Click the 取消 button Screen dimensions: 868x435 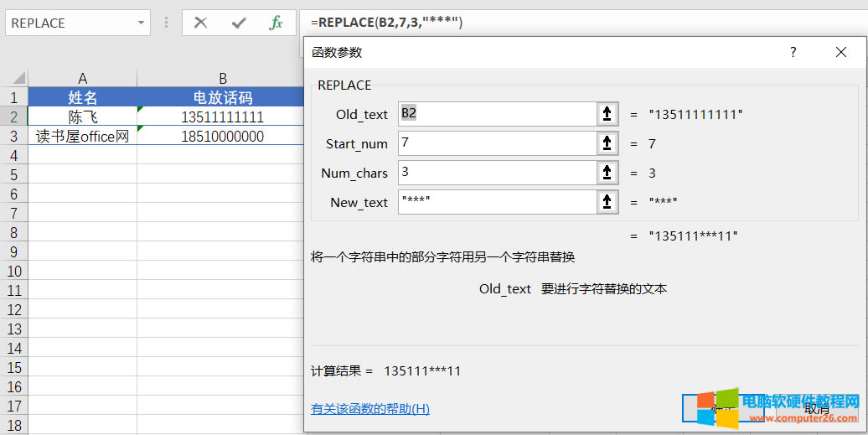[x=816, y=409]
